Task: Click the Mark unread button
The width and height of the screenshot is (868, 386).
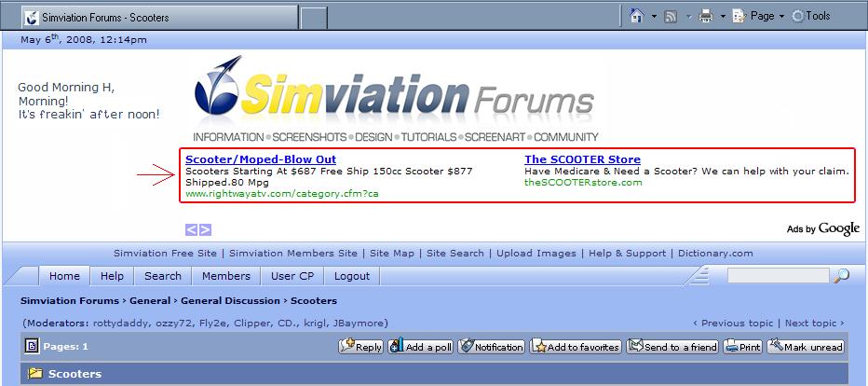Action: coord(806,347)
